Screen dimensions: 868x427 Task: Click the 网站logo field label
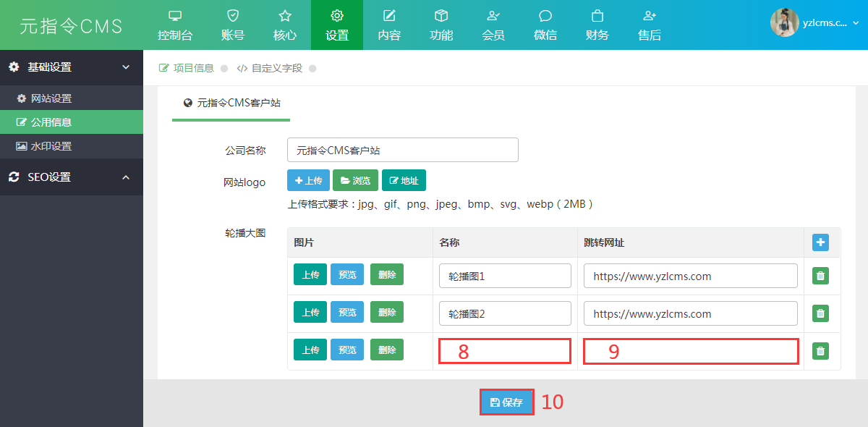click(244, 182)
